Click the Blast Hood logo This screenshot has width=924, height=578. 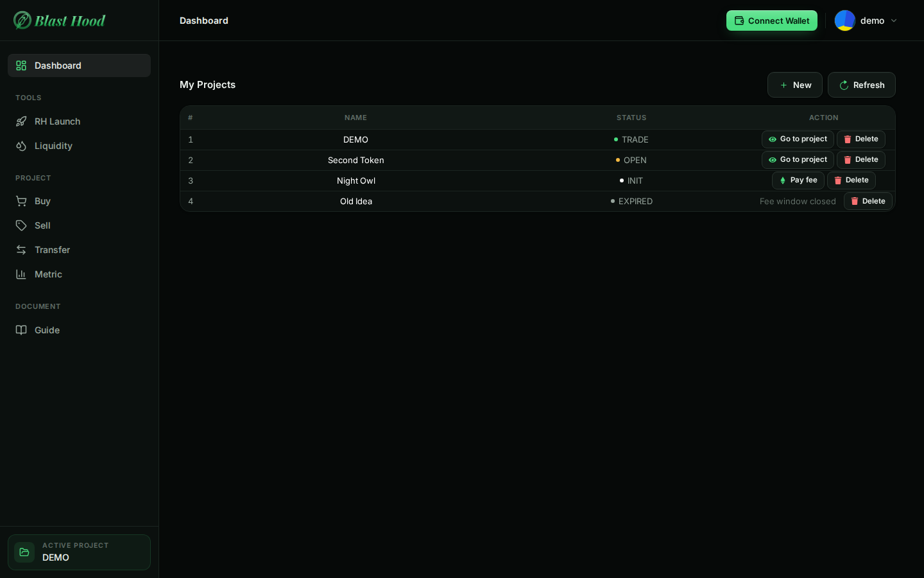pyautogui.click(x=60, y=21)
